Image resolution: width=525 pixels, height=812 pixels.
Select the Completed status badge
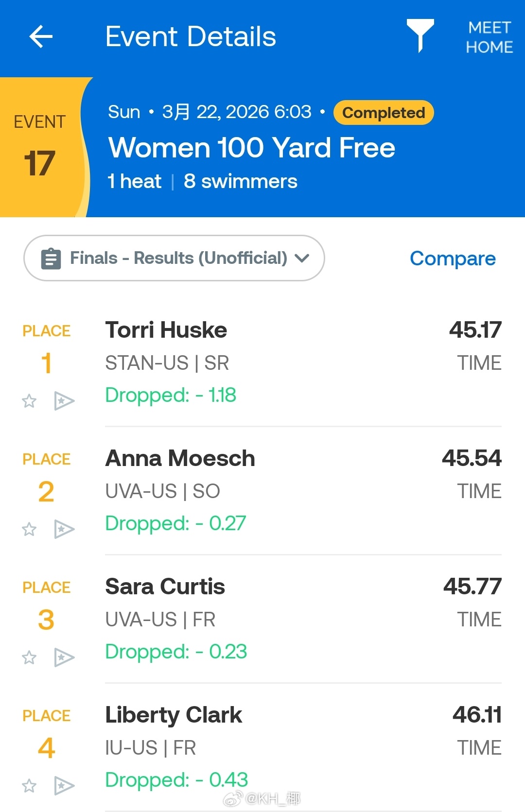coord(384,113)
